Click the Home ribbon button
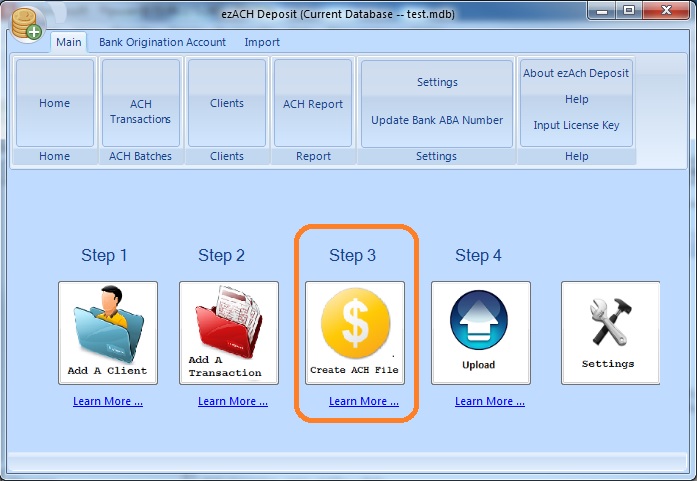 pos(55,103)
